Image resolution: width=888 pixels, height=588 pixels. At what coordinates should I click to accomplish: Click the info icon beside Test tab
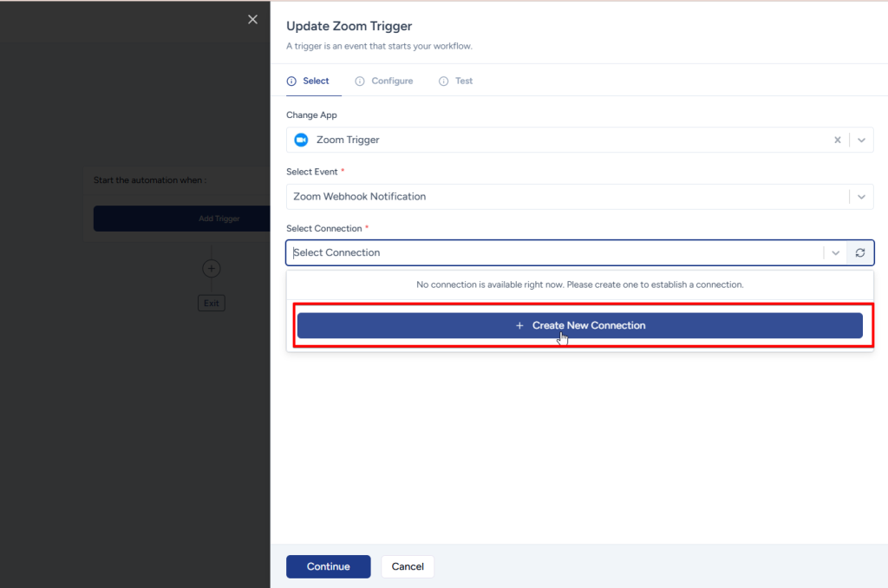point(443,82)
